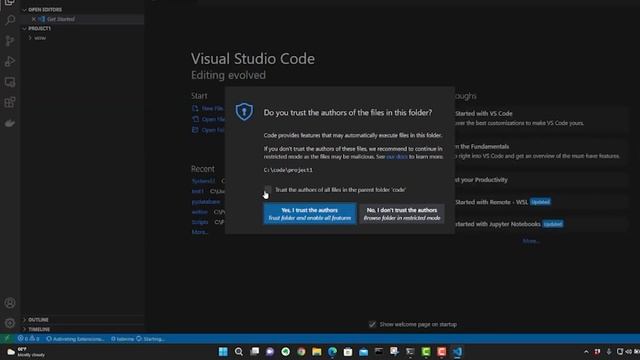Open the Accounts icon in activity bar

(10, 303)
